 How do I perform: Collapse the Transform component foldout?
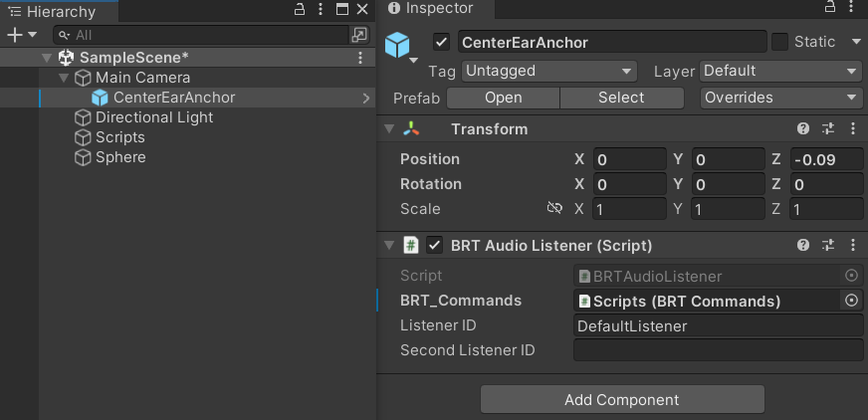390,129
